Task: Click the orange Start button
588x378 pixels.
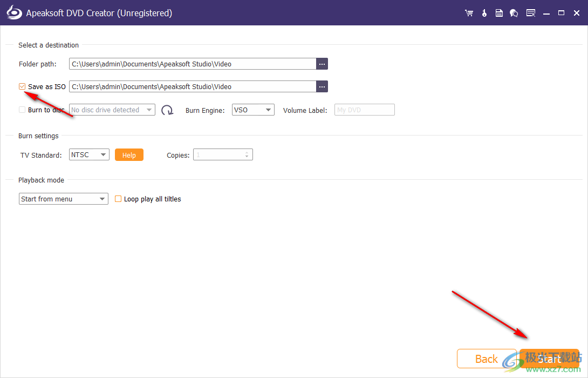Action: coord(549,359)
